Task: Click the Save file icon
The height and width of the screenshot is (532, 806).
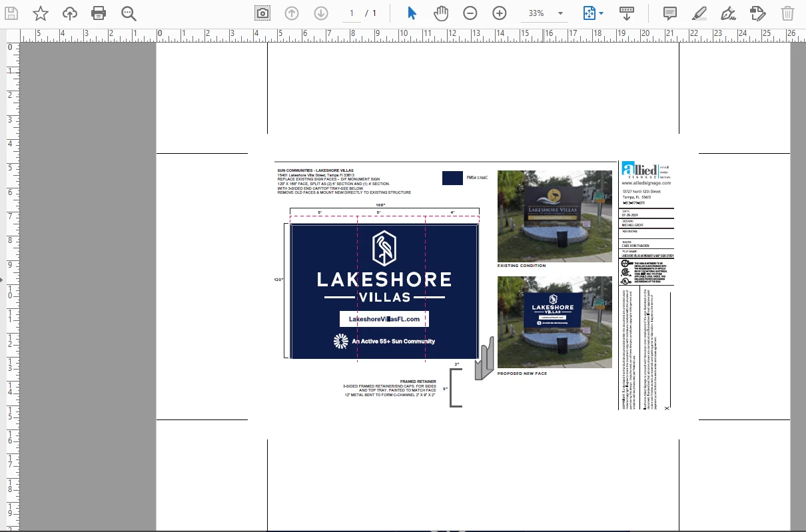Action: 11,13
